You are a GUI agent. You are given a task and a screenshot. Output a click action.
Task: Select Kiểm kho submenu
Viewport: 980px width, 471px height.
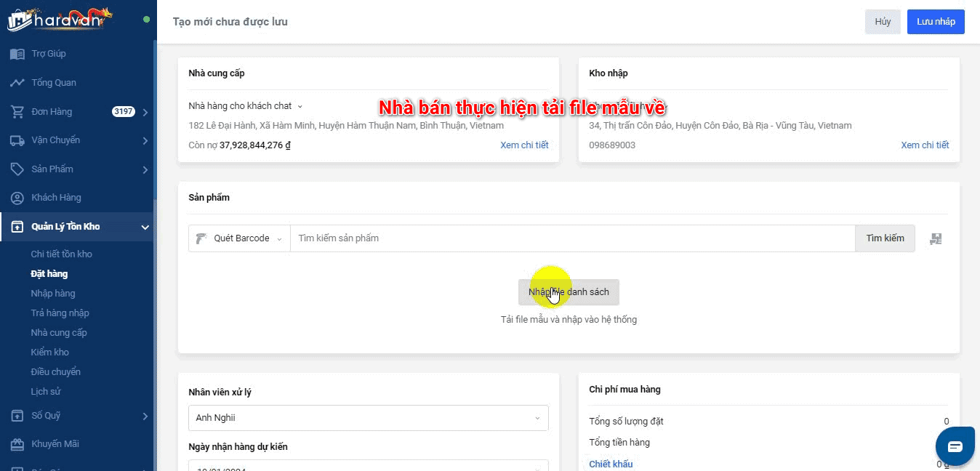point(50,353)
